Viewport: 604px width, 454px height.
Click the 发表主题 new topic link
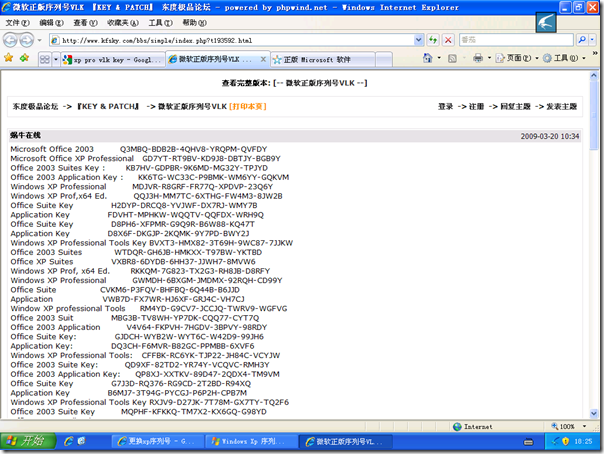(x=562, y=106)
